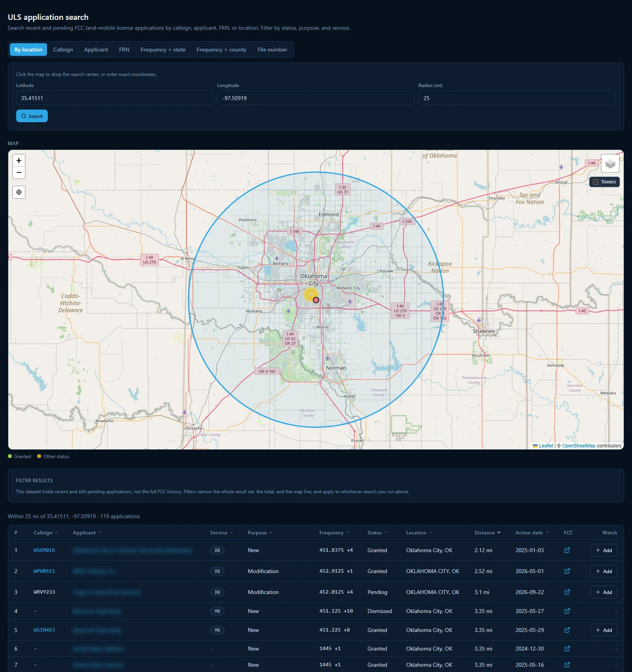Add WSGM816 to watch list
This screenshot has width=632, height=672.
click(x=604, y=550)
